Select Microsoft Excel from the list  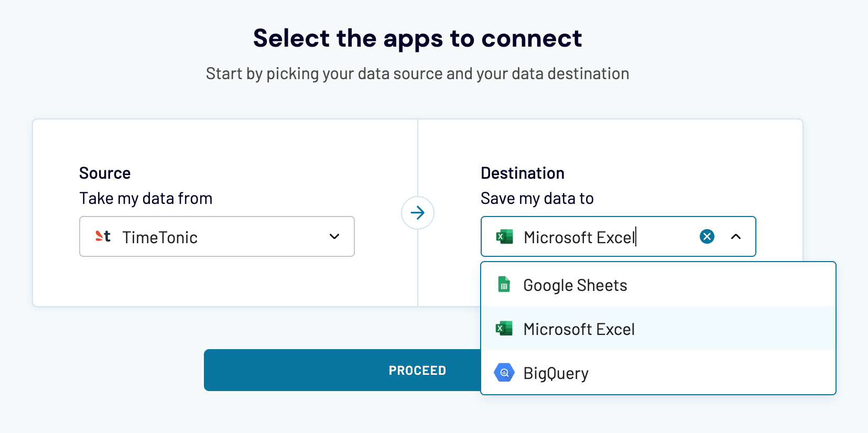pos(579,329)
